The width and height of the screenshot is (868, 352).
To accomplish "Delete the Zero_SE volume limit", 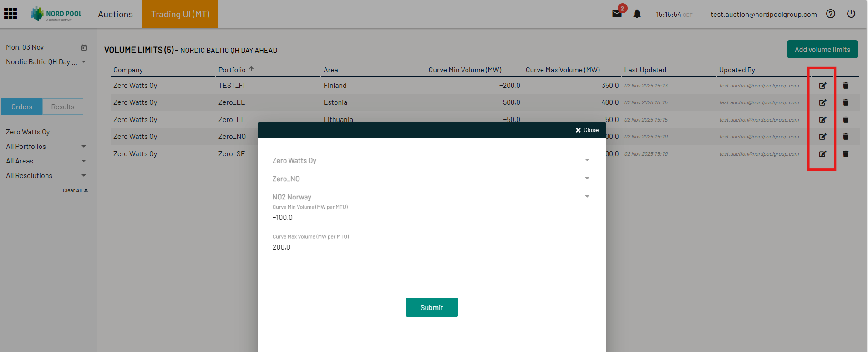I will coord(846,154).
